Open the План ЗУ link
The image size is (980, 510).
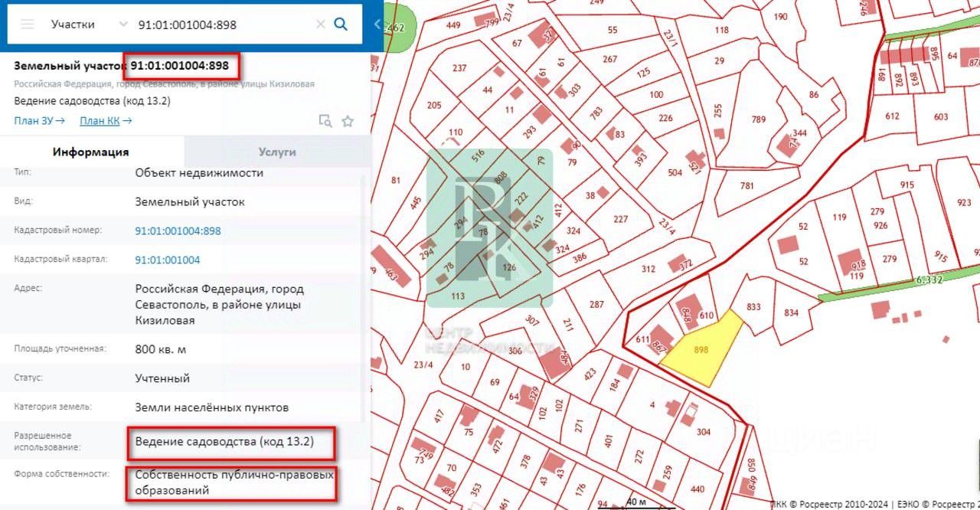click(39, 120)
